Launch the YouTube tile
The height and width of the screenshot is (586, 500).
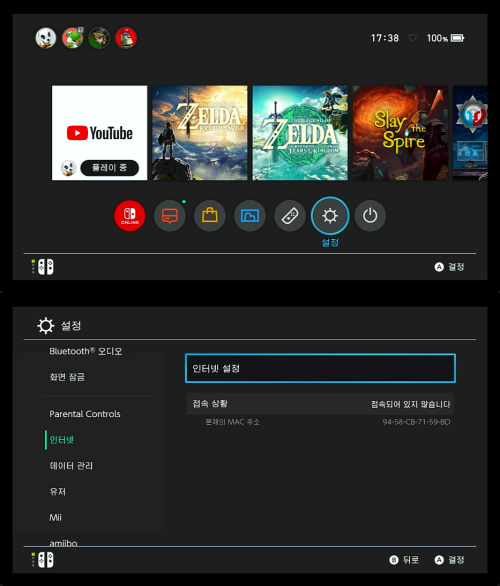(x=99, y=133)
